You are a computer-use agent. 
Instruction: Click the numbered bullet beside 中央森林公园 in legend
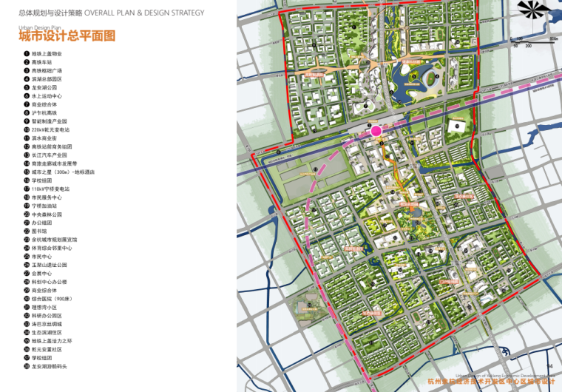[26, 214]
